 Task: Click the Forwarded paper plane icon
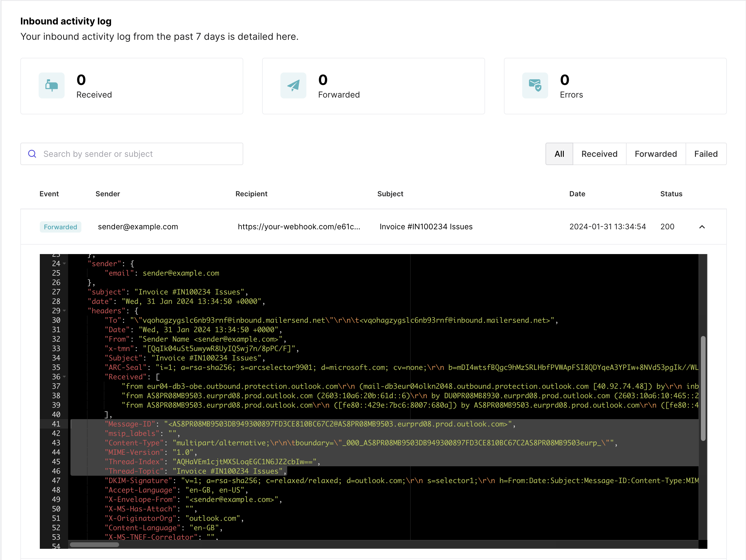pyautogui.click(x=293, y=85)
